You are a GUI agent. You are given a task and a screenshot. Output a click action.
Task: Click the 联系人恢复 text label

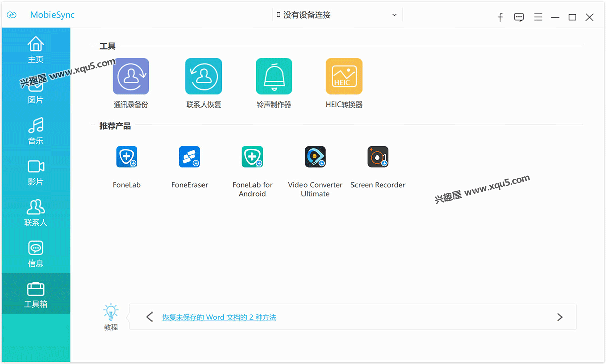pyautogui.click(x=204, y=105)
